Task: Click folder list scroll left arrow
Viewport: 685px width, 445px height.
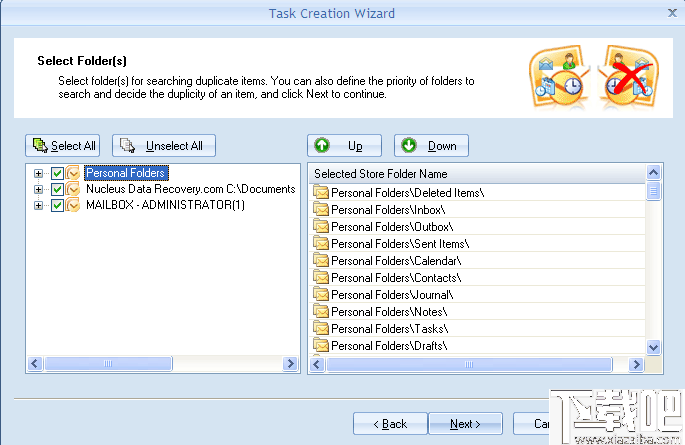Action: (317, 364)
